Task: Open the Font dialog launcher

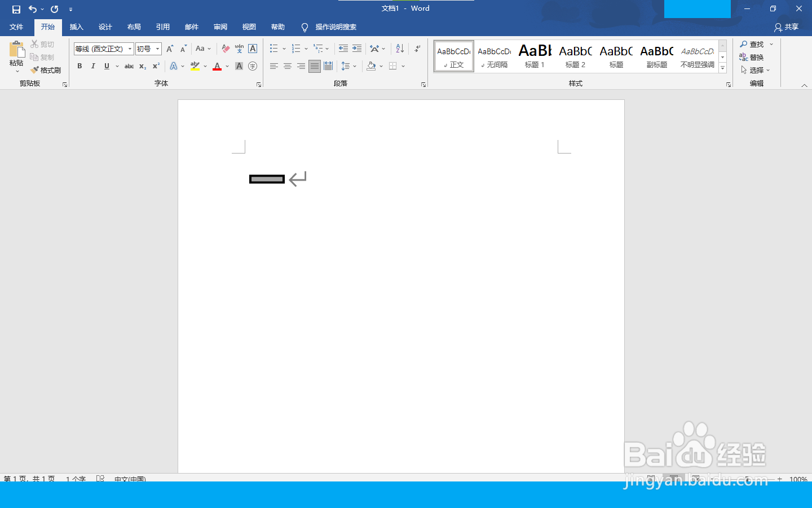Action: 259,85
